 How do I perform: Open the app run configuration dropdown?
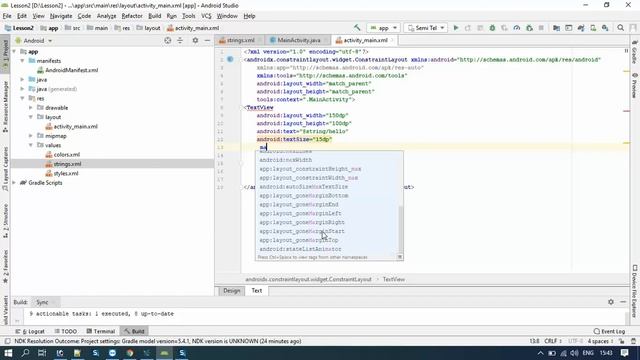click(x=383, y=28)
